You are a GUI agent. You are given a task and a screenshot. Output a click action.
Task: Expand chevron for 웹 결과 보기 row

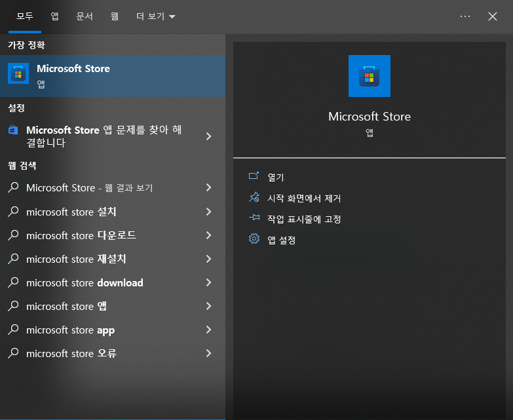[209, 187]
